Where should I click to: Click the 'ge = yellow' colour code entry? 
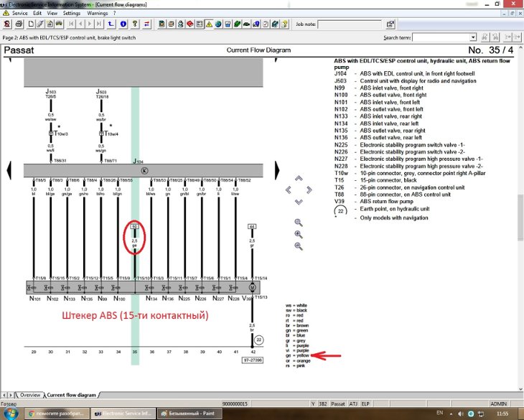pos(297,355)
